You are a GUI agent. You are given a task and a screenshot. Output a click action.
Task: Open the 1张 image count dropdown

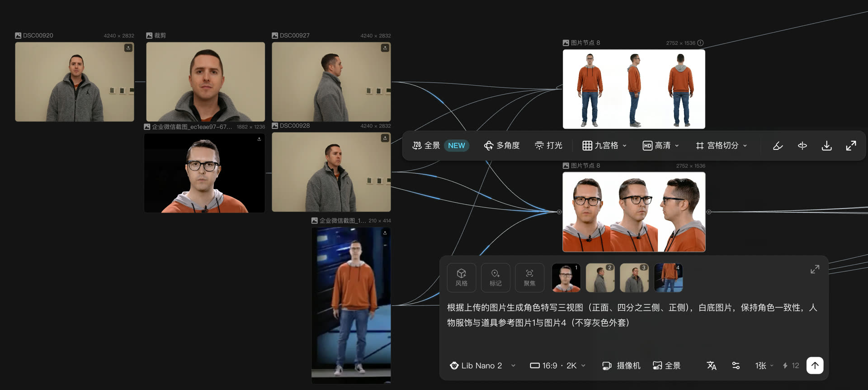click(764, 366)
